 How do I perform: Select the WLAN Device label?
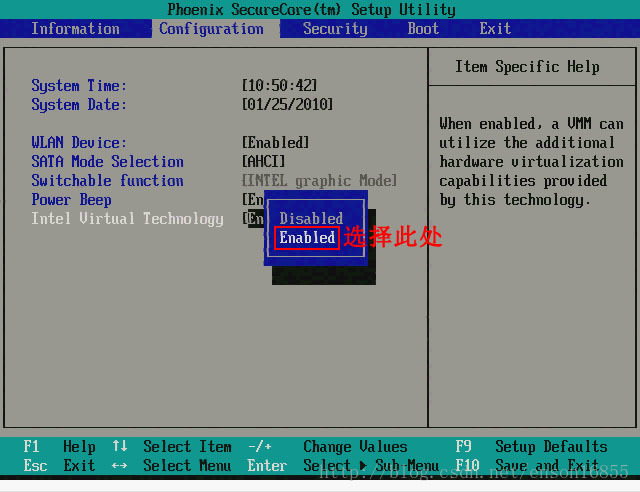79,142
